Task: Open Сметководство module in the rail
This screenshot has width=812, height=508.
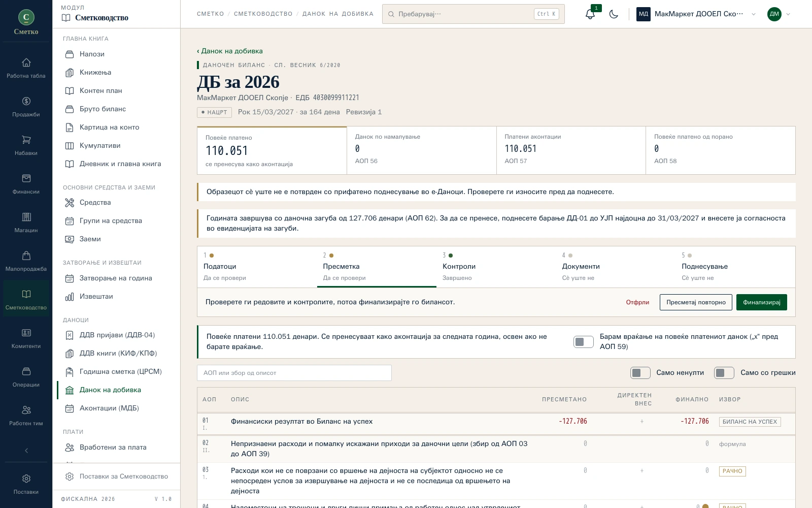Action: click(26, 299)
